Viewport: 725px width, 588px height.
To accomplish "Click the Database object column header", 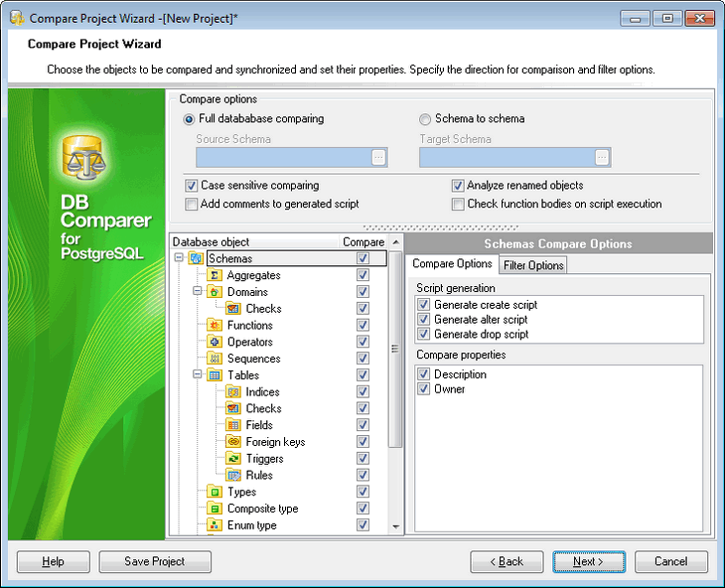I will (x=254, y=242).
